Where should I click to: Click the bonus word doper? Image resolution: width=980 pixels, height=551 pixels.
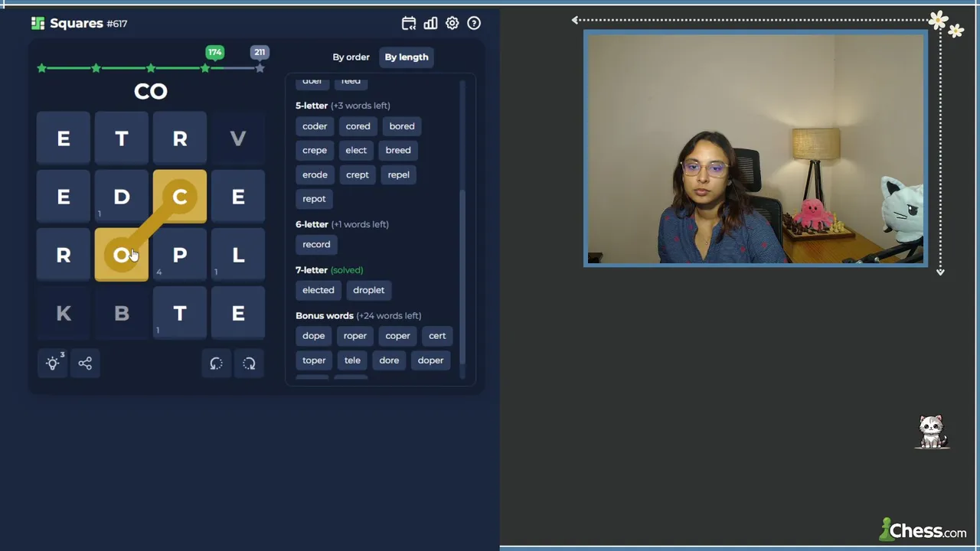(x=430, y=360)
